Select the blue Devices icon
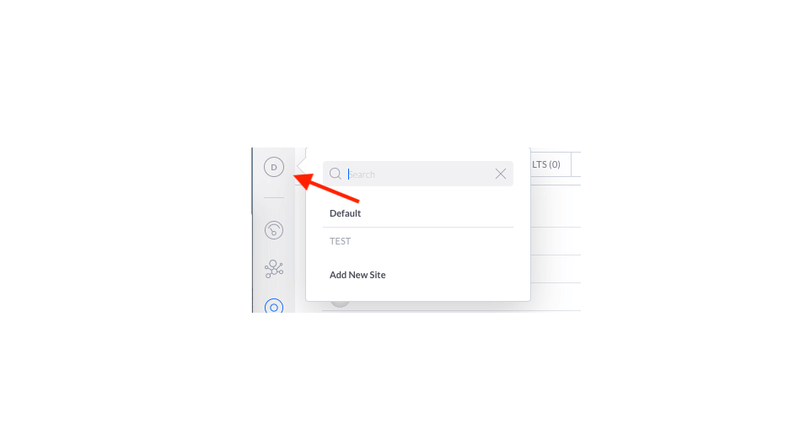 pyautogui.click(x=274, y=305)
